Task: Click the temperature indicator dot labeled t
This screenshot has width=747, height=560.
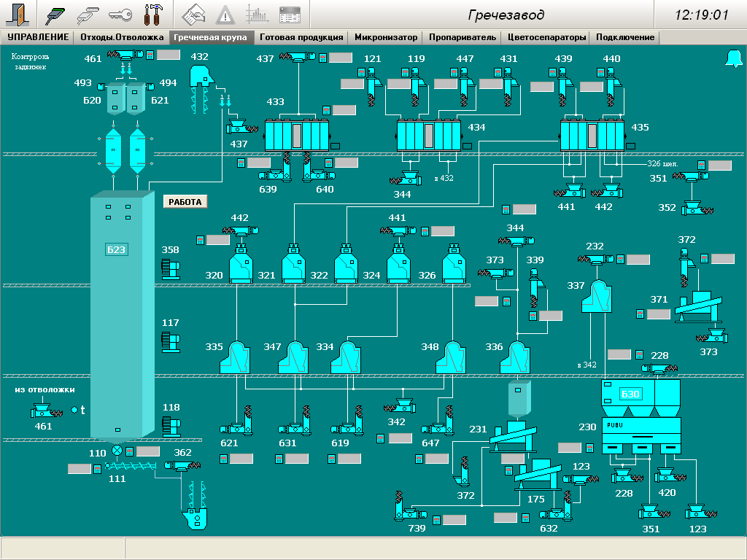Action: [x=74, y=410]
